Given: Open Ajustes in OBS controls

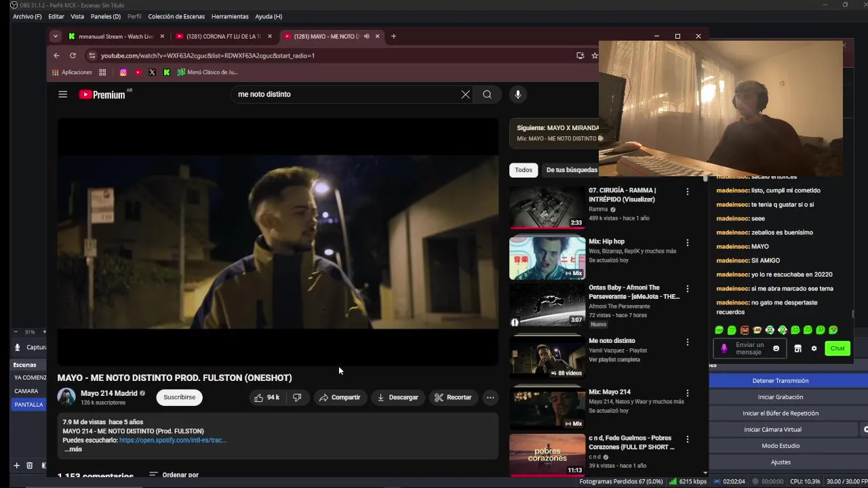Looking at the screenshot, I should (781, 462).
